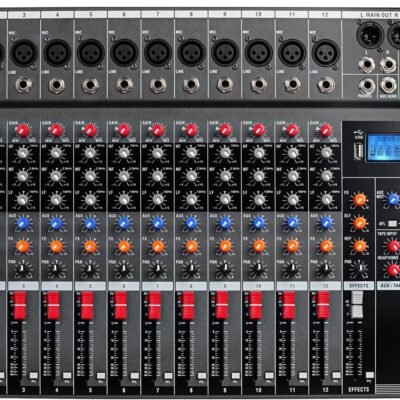Image resolution: width=400 pixels, height=400 pixels.
Task: Adjust channel 3 LF equalizer knob
Action: click(x=22, y=199)
